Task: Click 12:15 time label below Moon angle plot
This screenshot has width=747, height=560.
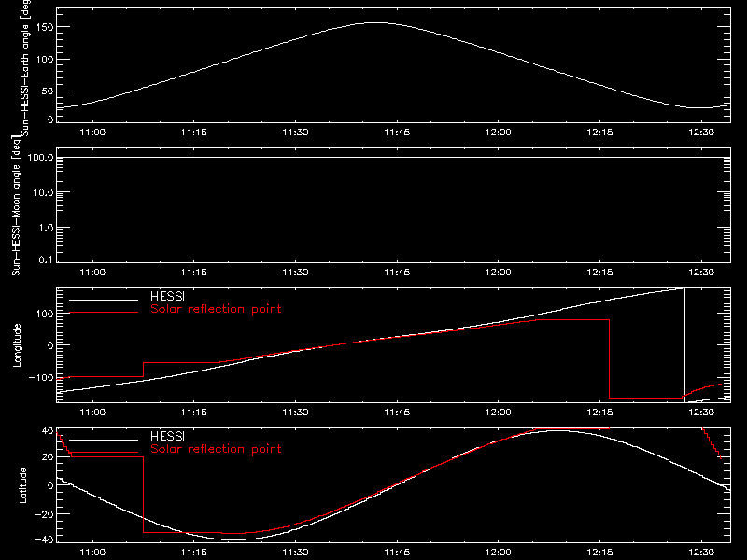Action: coord(599,273)
